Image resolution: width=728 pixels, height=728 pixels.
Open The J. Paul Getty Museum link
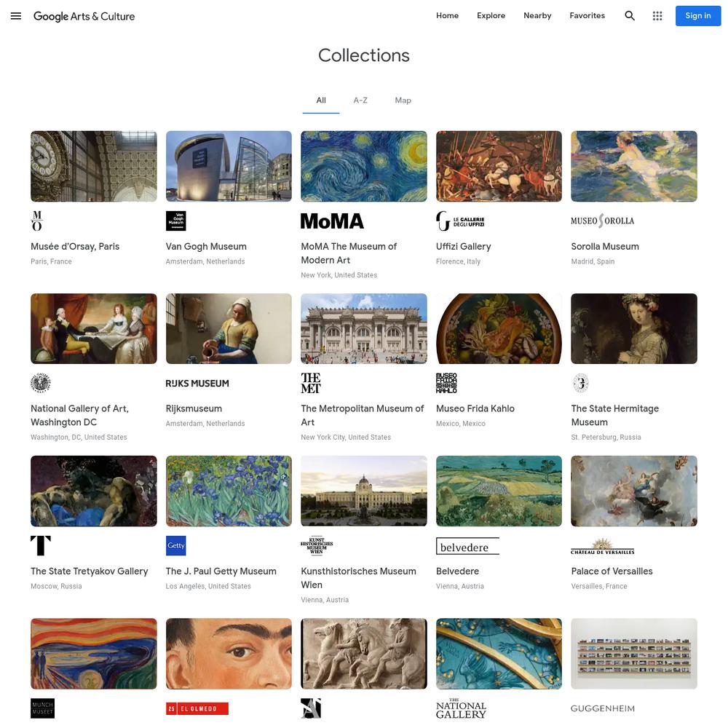(x=221, y=571)
